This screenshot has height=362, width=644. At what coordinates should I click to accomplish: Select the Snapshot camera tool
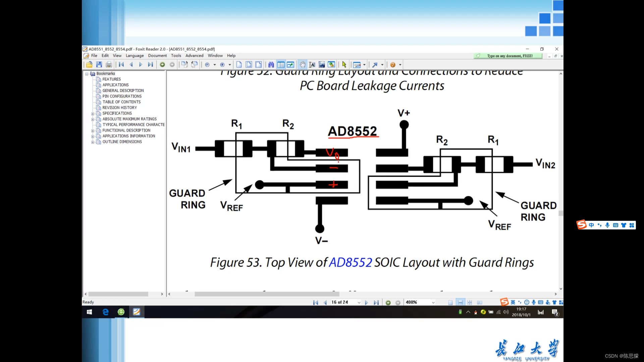click(x=322, y=65)
